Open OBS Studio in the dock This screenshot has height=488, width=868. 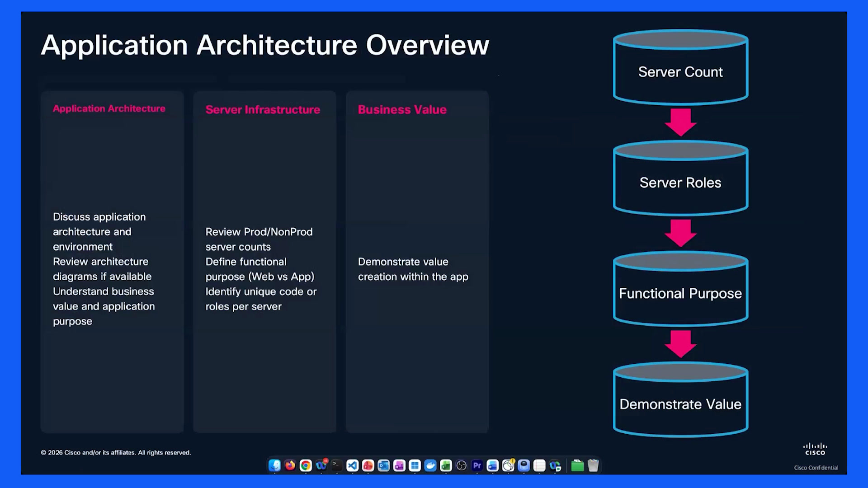(x=462, y=465)
